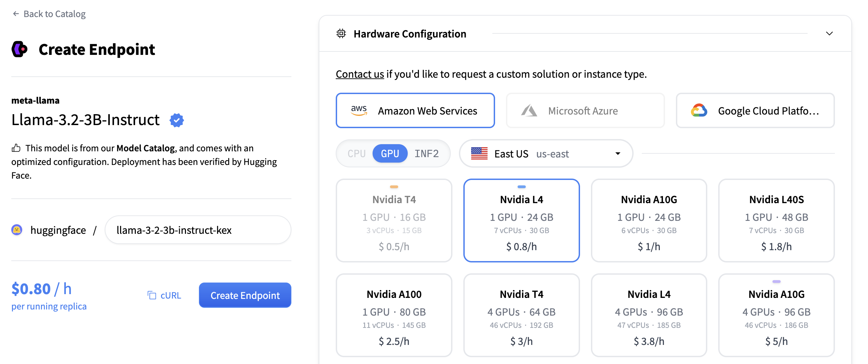
Task: Click the huggingface avatar icon
Action: (17, 230)
